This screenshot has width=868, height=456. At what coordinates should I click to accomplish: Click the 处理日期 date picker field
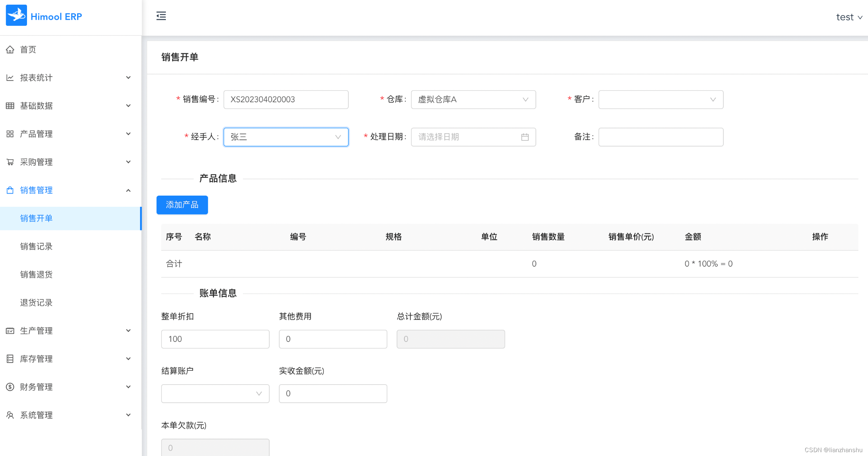473,137
